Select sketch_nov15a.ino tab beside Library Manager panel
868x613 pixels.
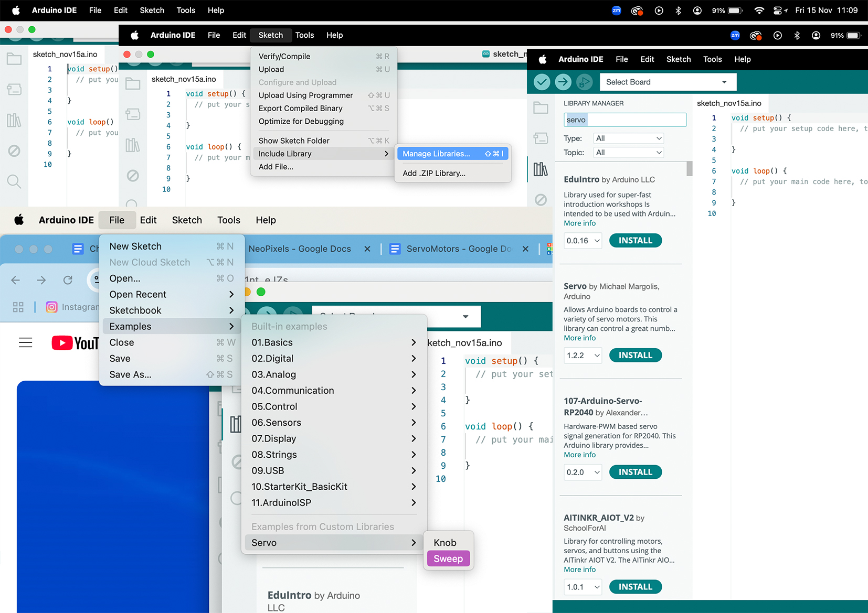[x=729, y=103]
